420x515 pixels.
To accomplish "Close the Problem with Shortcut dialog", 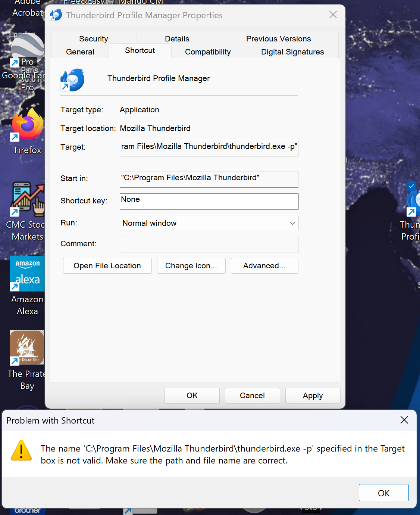I will point(404,420).
